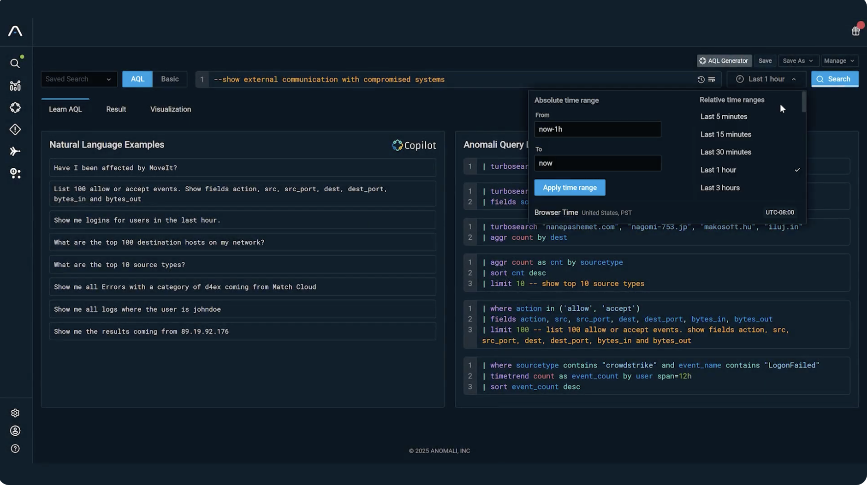
Task: Select example 'List 100 allow or accept events'
Action: point(243,194)
